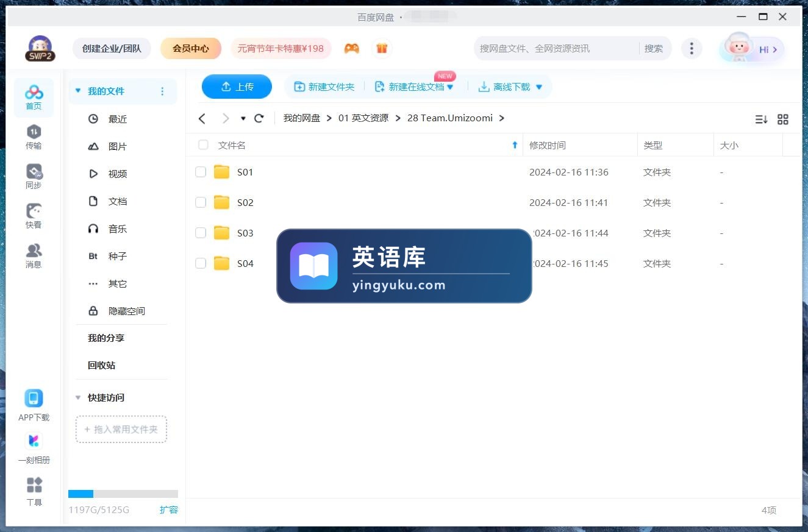Open 隐藏空间 hidden space
Screen dimensions: 808x532
127,311
